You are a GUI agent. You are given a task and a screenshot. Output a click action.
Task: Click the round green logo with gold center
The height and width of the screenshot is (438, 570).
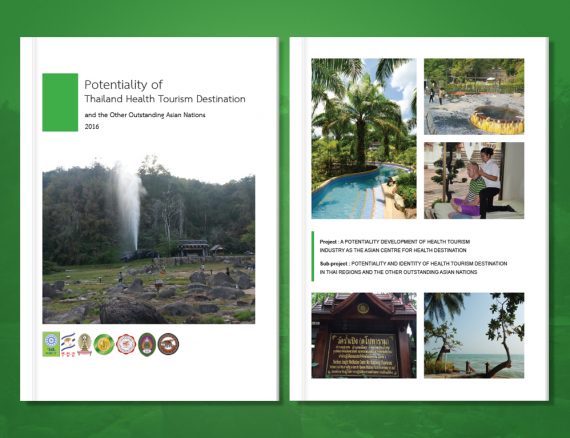[104, 344]
